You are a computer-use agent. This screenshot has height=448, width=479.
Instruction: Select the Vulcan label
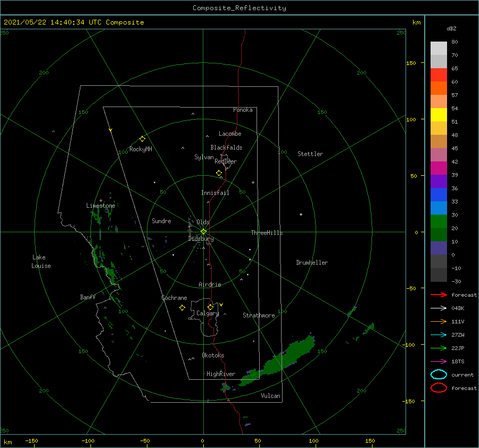pyautogui.click(x=271, y=396)
